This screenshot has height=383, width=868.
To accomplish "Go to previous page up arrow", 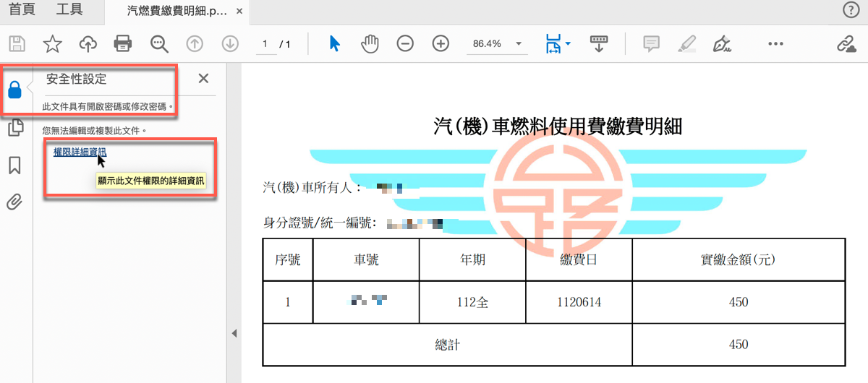I will point(195,44).
